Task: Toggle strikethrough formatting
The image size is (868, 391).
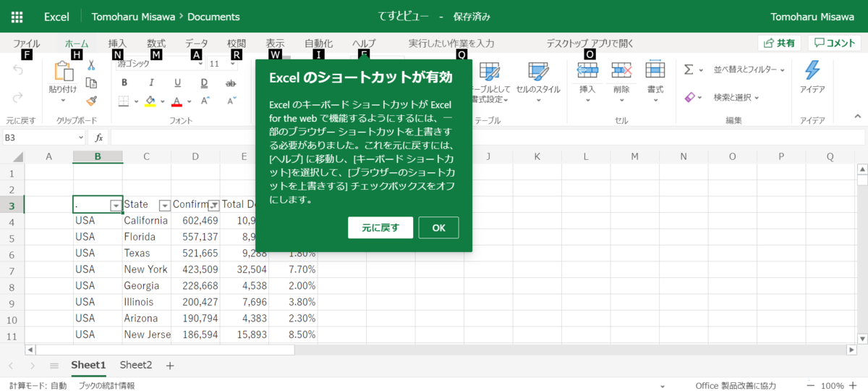Action: (x=231, y=83)
